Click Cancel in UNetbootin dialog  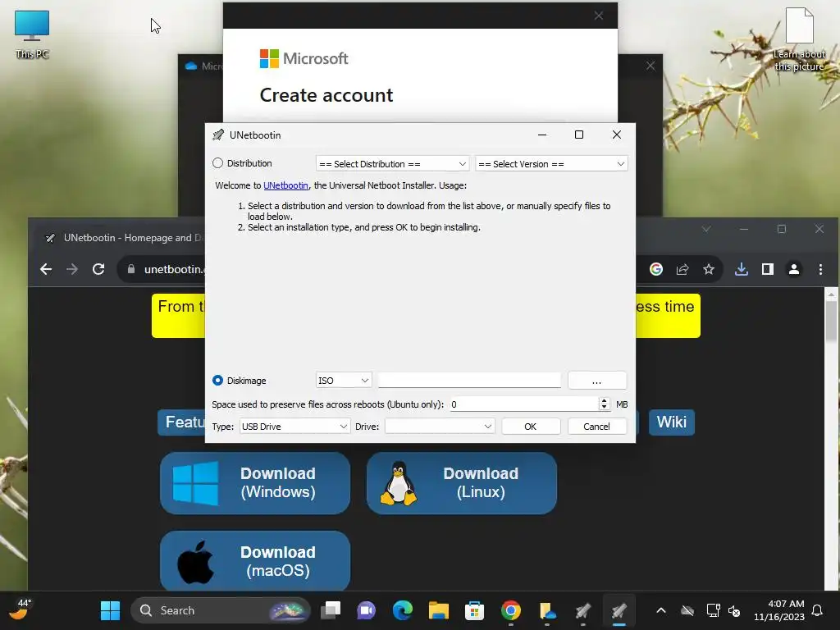[597, 427]
